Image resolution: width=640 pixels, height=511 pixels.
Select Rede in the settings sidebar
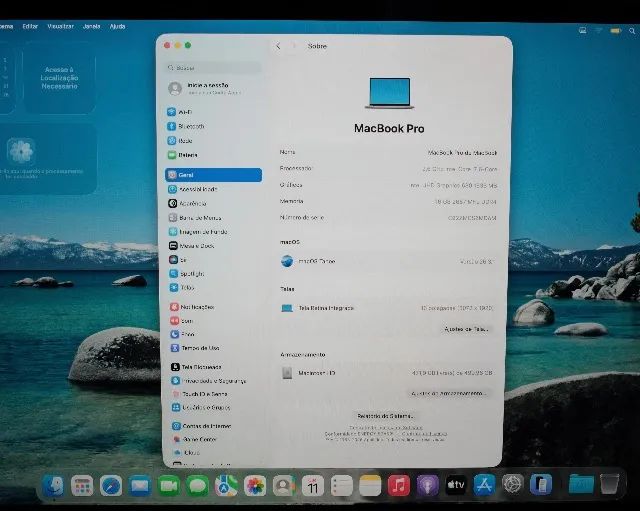[180, 141]
